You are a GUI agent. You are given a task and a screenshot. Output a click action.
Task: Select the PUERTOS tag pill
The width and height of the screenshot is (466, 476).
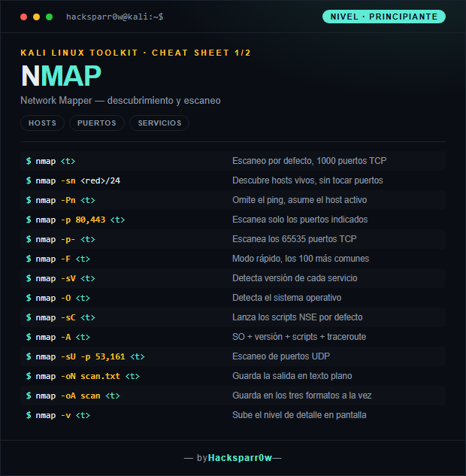(97, 123)
